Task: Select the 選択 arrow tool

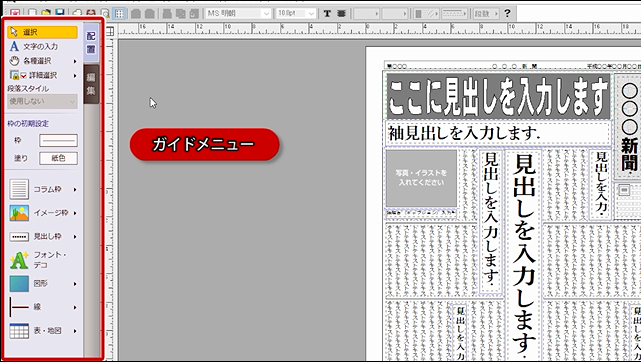Action: 42,32
